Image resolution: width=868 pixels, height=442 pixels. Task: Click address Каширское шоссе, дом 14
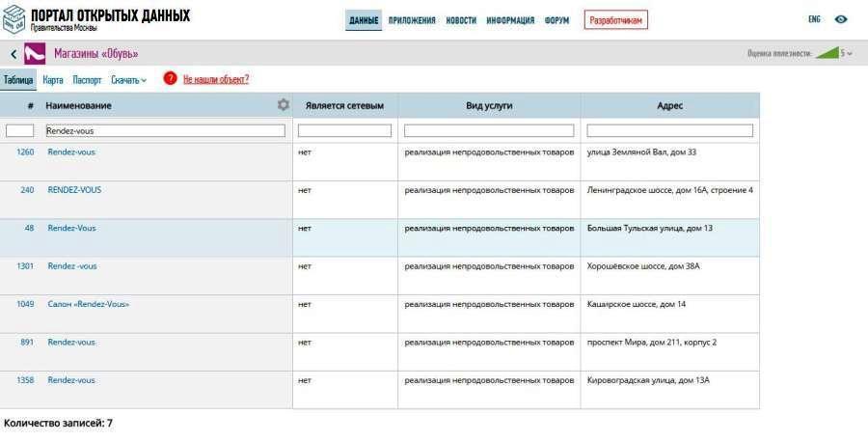tap(637, 304)
